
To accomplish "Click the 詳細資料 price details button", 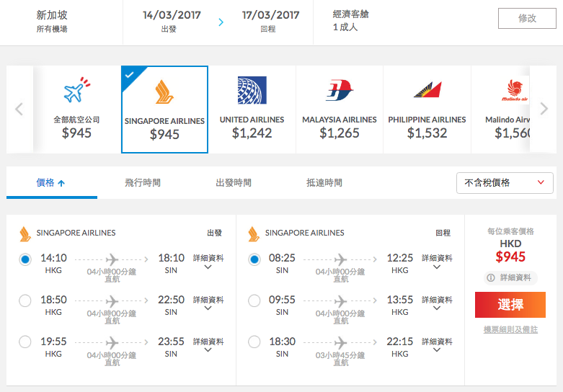I will [x=510, y=277].
